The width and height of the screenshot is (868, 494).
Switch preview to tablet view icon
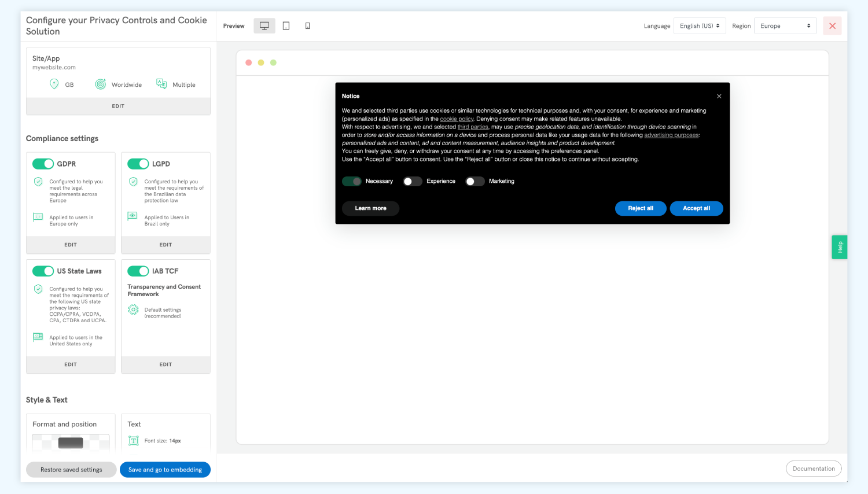(x=286, y=25)
